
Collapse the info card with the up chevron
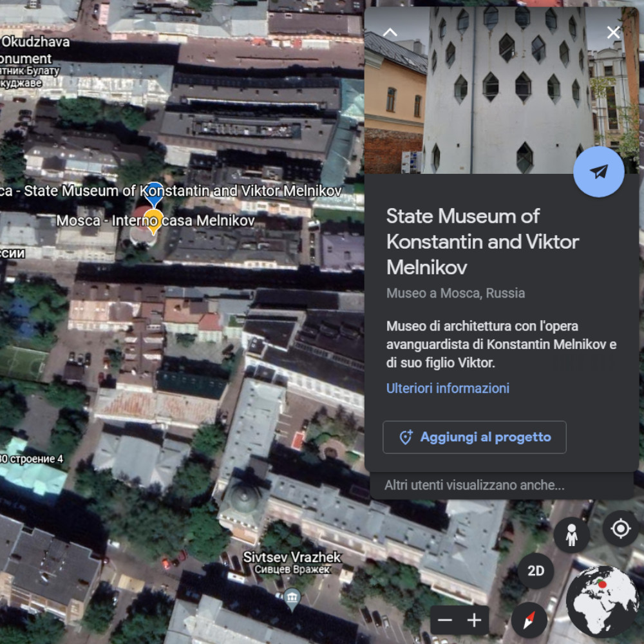[390, 32]
